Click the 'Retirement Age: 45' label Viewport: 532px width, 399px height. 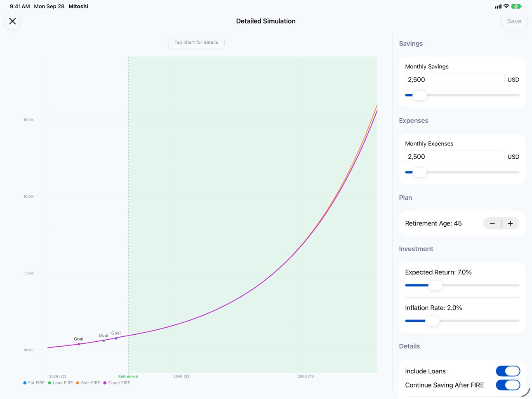pos(433,223)
